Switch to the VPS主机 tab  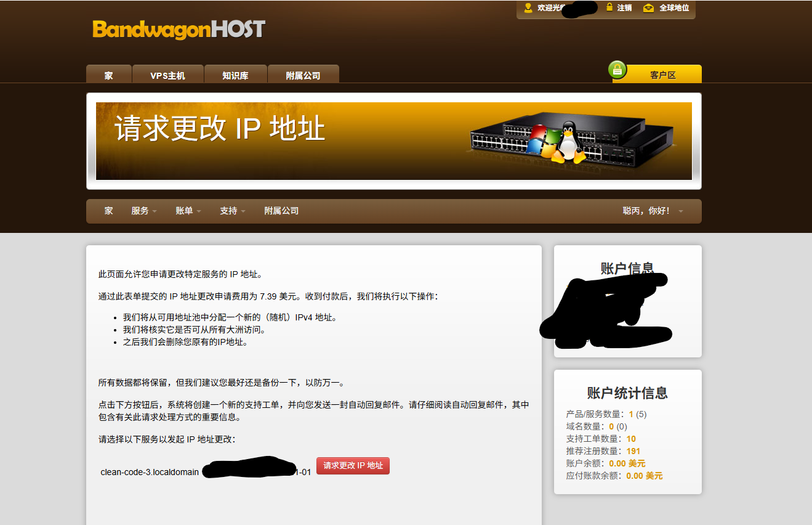(168, 74)
